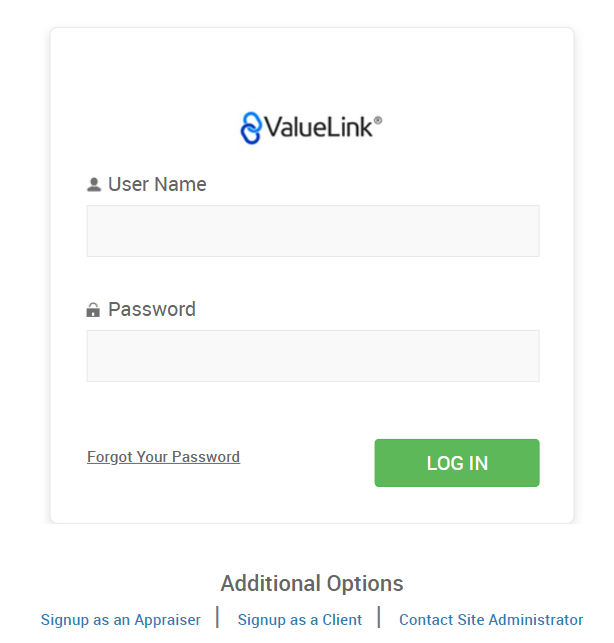
Task: Click the word Appraiser in the signup link
Action: coord(166,620)
